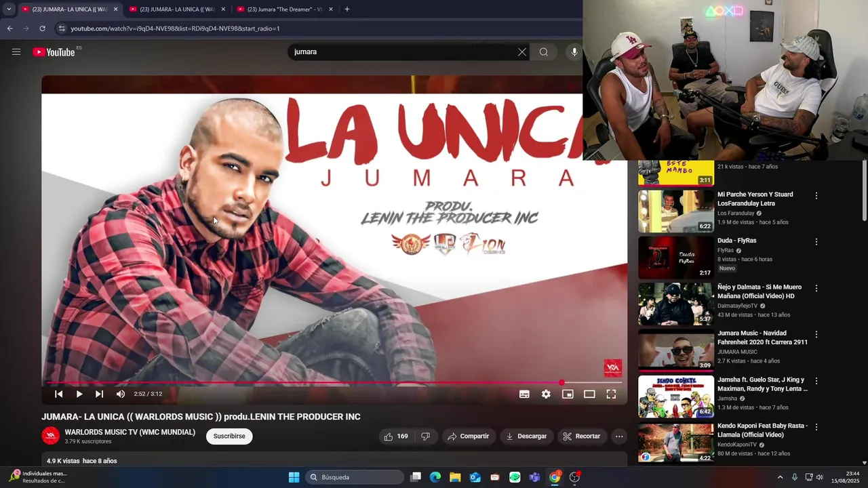
Task: Switch to theater mode view
Action: (x=589, y=394)
